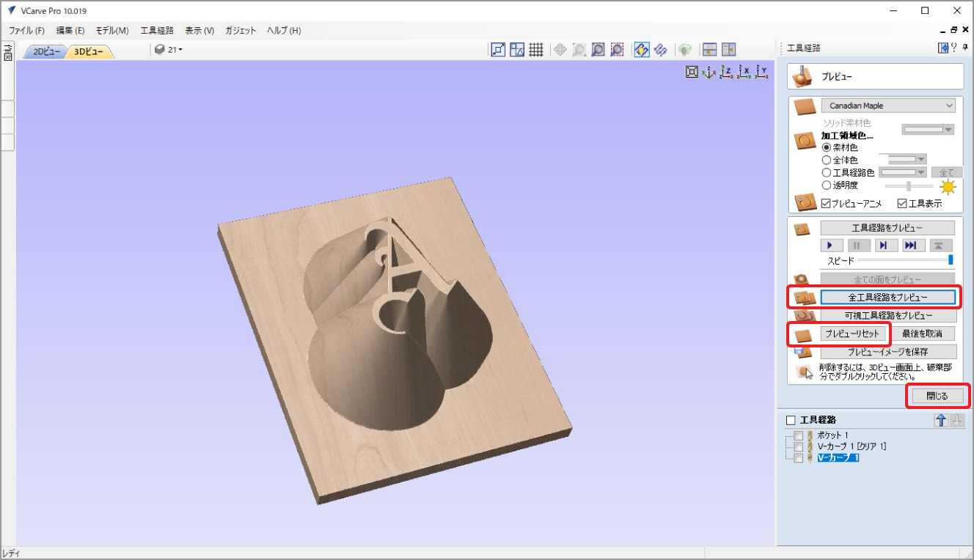Screen dimensions: 974x560
Task: Move the toolpath up with the blue arrow
Action: [x=941, y=420]
